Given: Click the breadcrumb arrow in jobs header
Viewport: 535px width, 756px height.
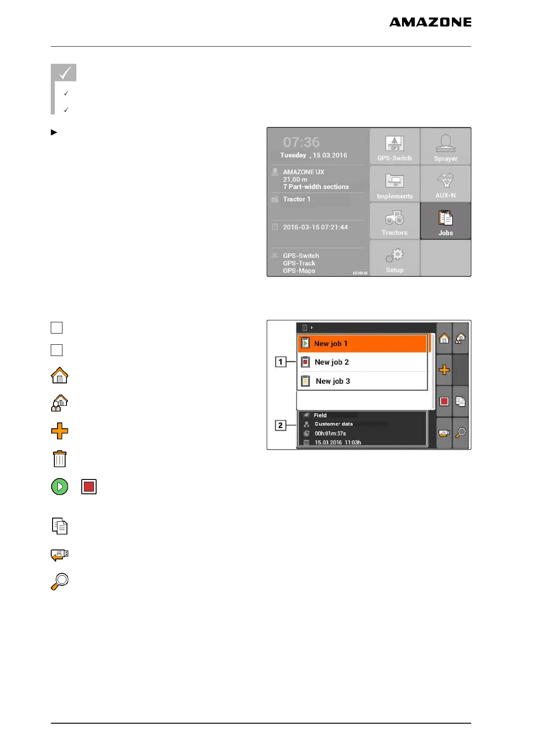Looking at the screenshot, I should 312,328.
